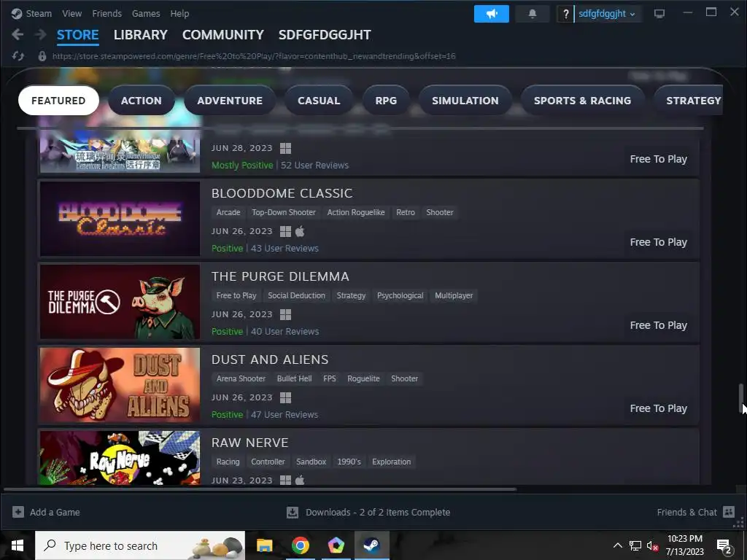Expand the sdfgfdggjht account dropdown
The image size is (747, 560).
click(x=606, y=14)
